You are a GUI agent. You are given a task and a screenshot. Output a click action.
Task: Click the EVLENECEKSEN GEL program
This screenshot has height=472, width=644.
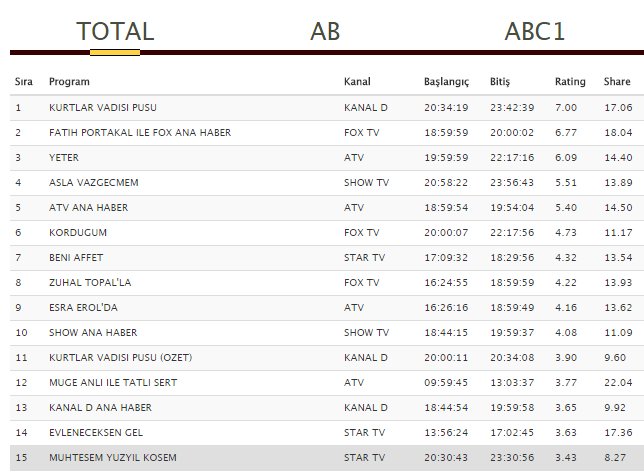pyautogui.click(x=96, y=432)
